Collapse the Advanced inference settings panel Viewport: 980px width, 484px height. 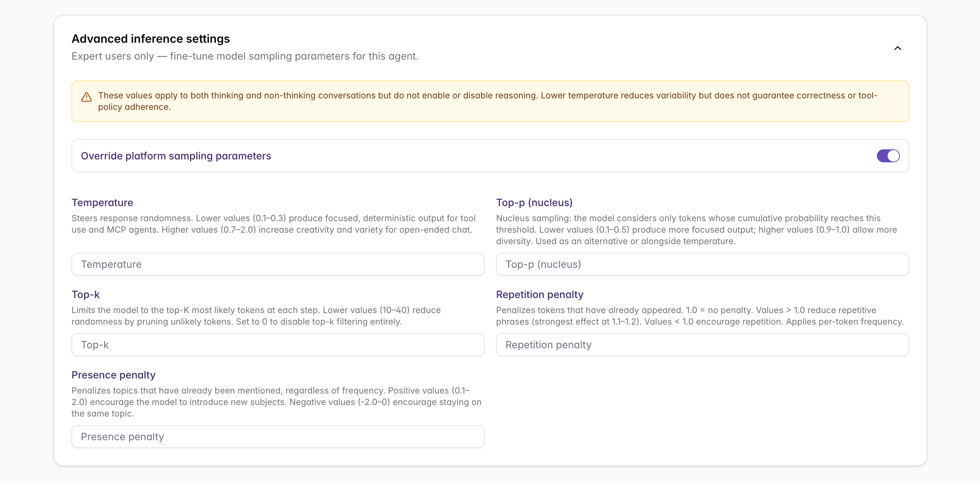coord(897,48)
